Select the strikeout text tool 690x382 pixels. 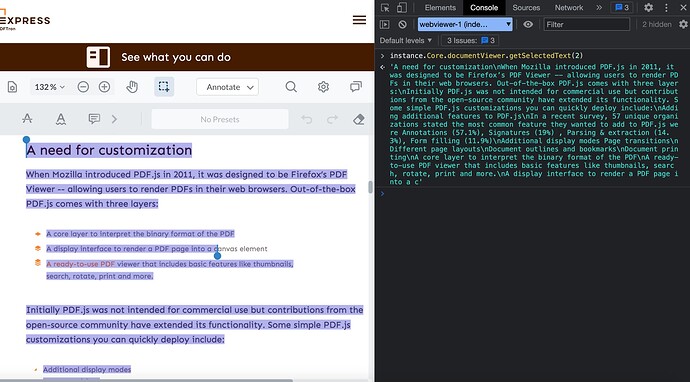27,119
